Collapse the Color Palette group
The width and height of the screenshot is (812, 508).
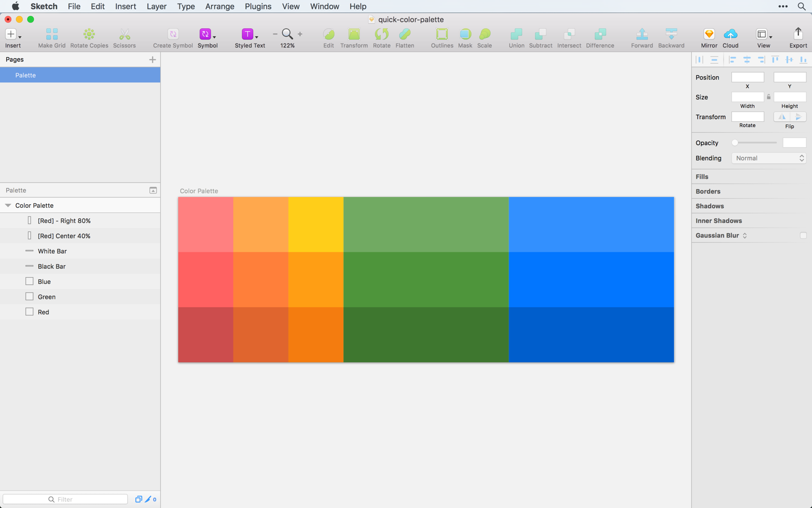[7, 205]
